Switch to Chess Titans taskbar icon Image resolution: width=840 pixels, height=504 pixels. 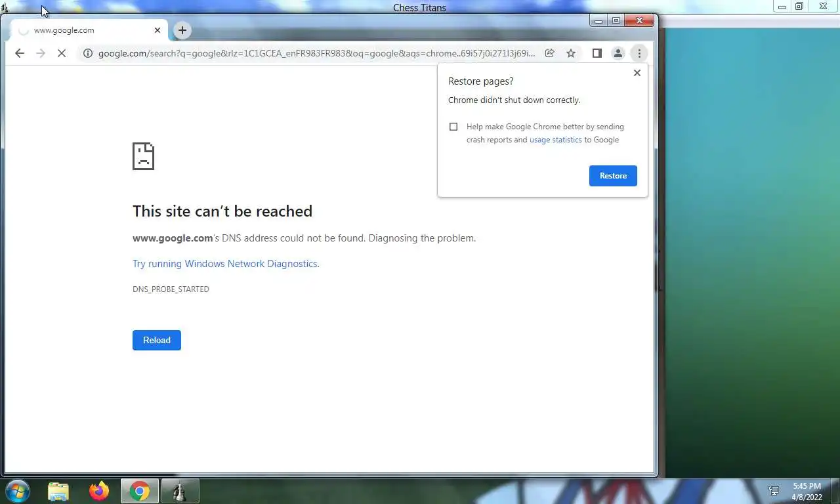click(180, 491)
